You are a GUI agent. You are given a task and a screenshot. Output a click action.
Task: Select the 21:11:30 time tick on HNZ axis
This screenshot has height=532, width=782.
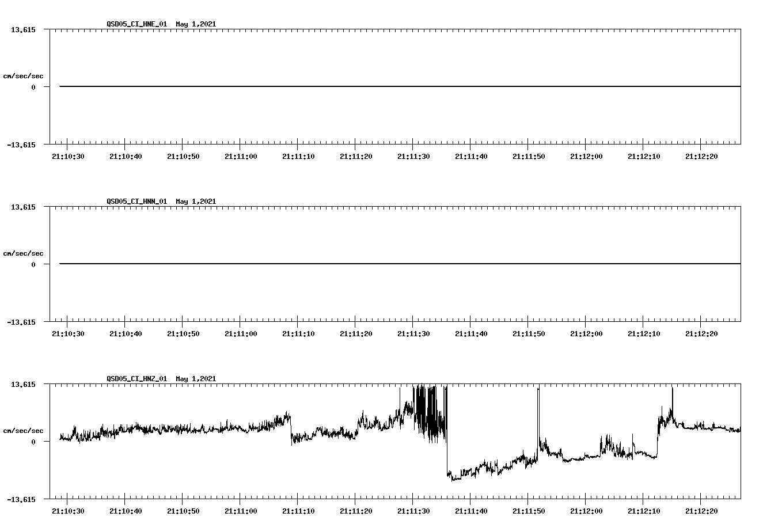pyautogui.click(x=413, y=510)
